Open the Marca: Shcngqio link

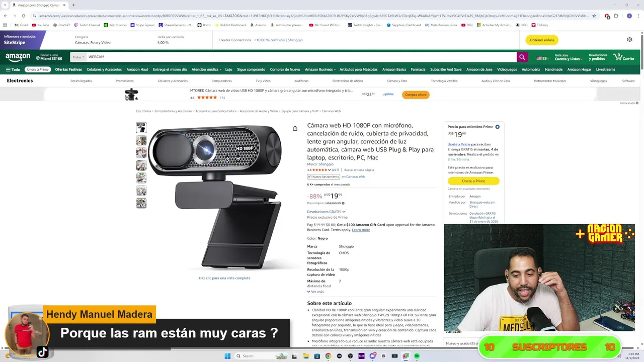pyautogui.click(x=320, y=164)
